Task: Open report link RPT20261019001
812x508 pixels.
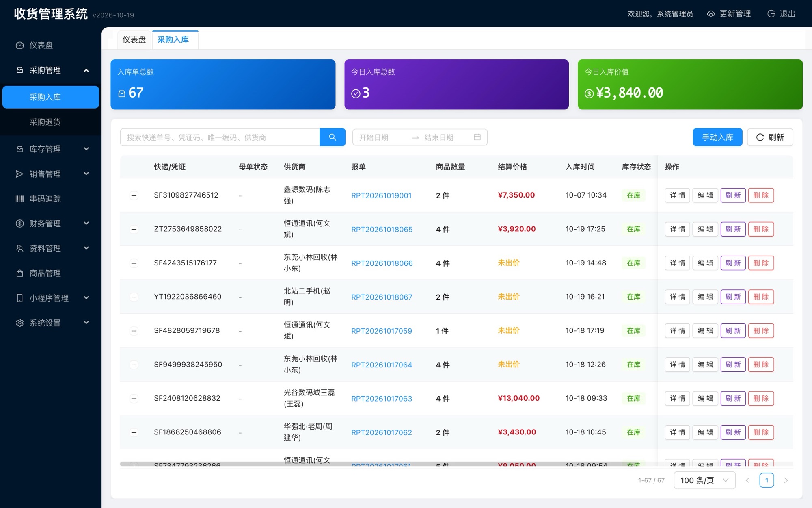Action: 381,195
